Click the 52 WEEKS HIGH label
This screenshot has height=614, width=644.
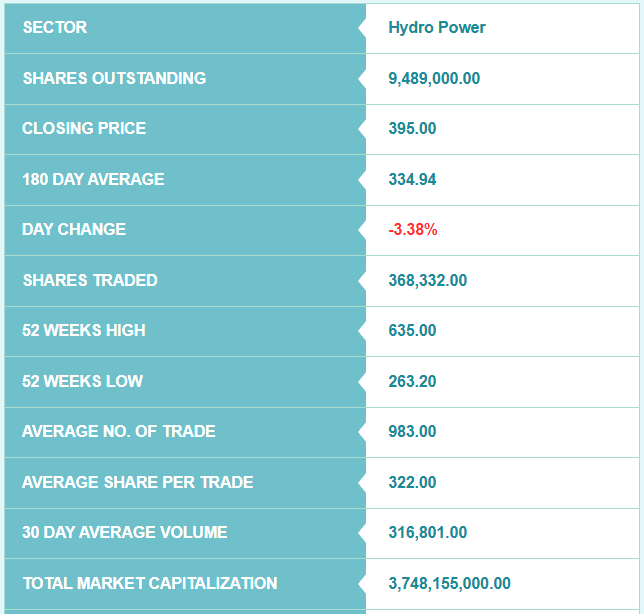pyautogui.click(x=84, y=331)
